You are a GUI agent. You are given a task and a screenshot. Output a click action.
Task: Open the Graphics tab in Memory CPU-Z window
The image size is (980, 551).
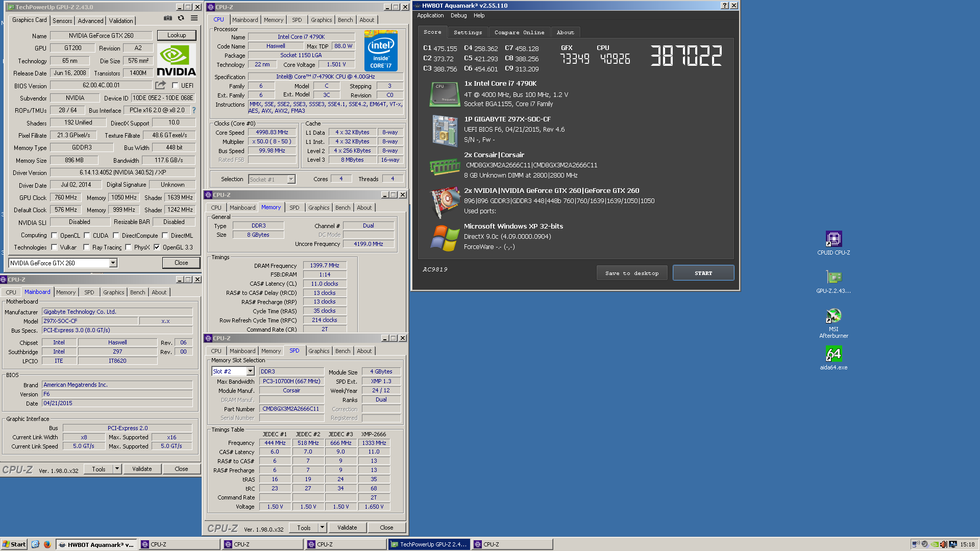[x=318, y=208]
